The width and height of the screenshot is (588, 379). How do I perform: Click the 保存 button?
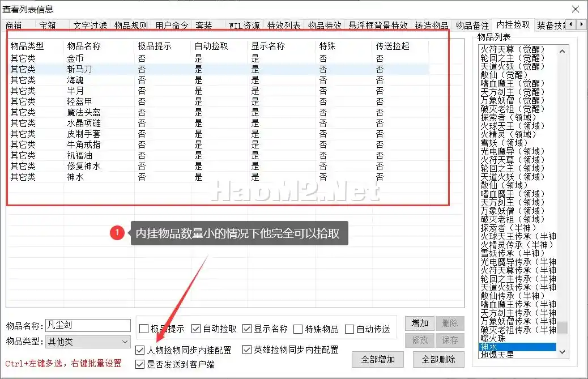click(450, 340)
